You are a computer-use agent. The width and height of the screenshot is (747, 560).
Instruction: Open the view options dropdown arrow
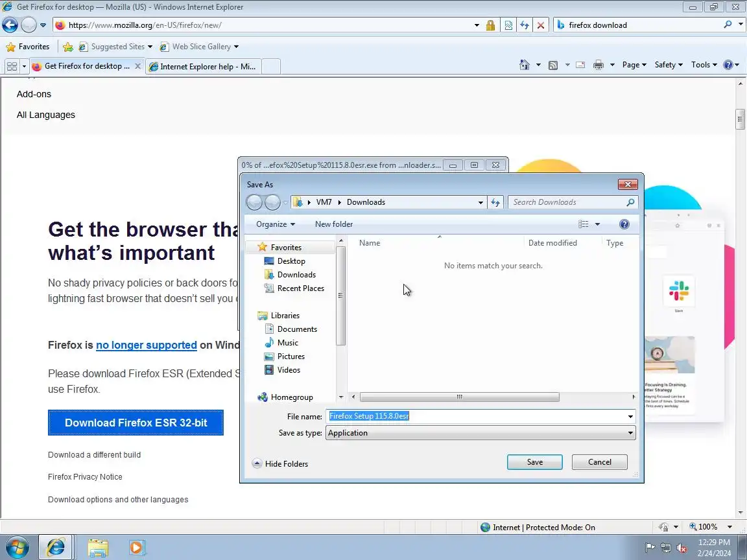tap(597, 224)
